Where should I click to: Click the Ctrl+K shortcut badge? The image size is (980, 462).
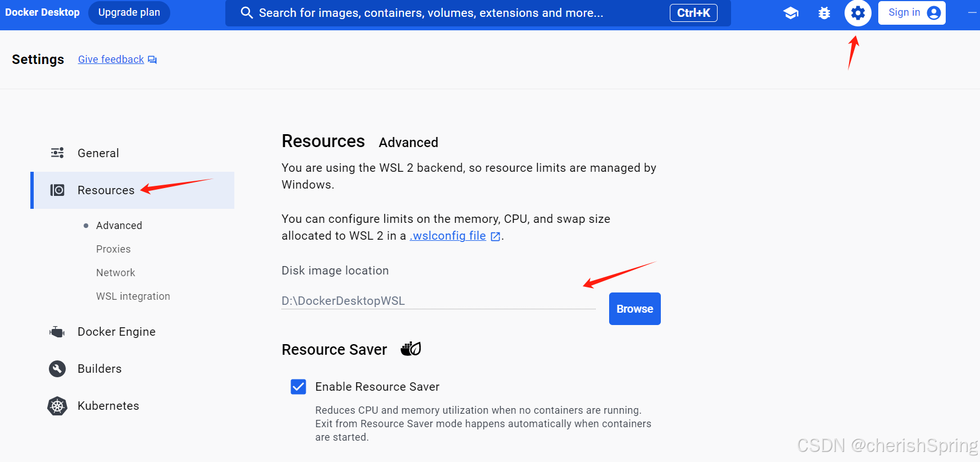(693, 13)
